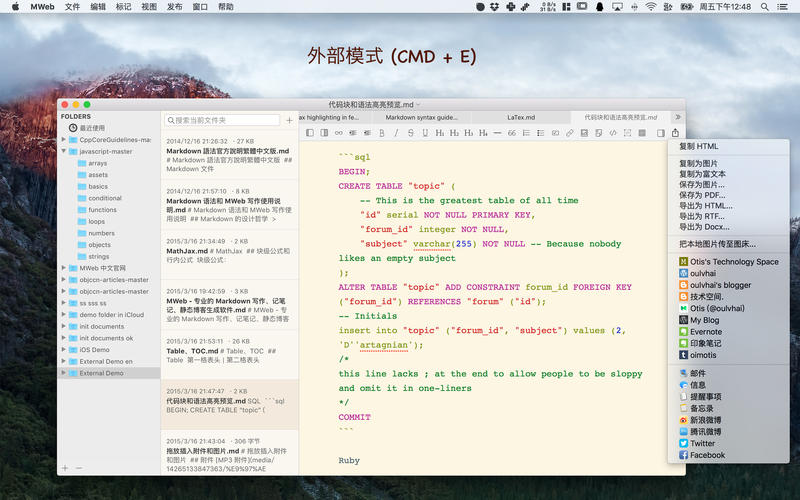
Task: Click the underline toolbar icon
Action: click(425, 132)
